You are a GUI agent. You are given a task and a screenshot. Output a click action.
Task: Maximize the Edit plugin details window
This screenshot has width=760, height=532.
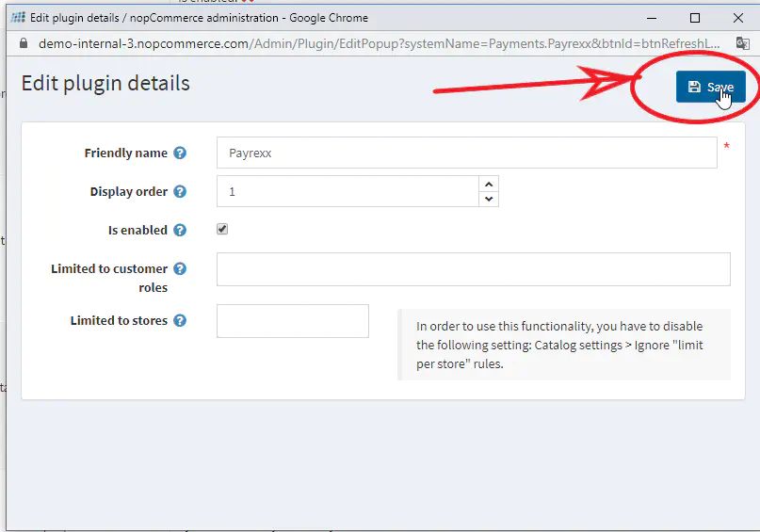click(x=695, y=17)
